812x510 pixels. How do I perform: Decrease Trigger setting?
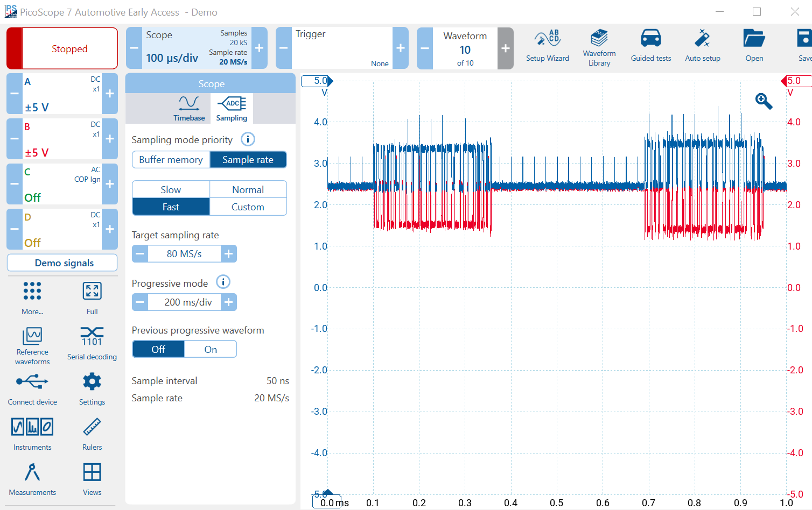pos(284,48)
